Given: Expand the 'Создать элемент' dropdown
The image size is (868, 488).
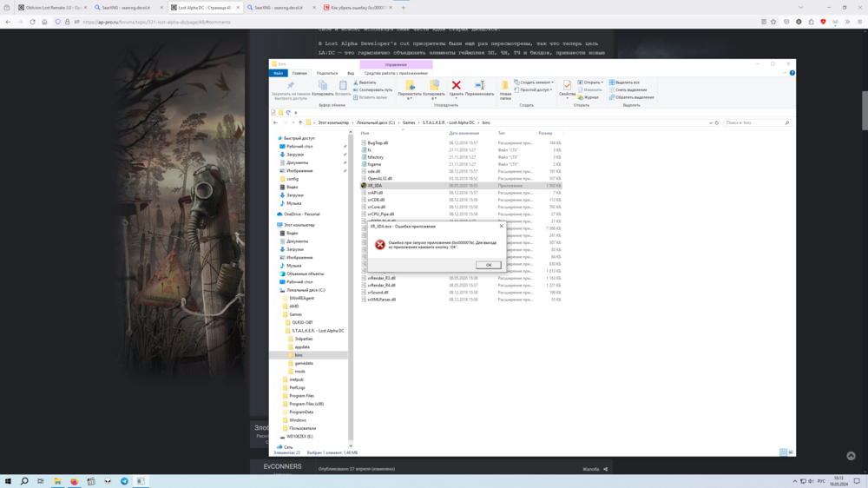Looking at the screenshot, I should [534, 82].
